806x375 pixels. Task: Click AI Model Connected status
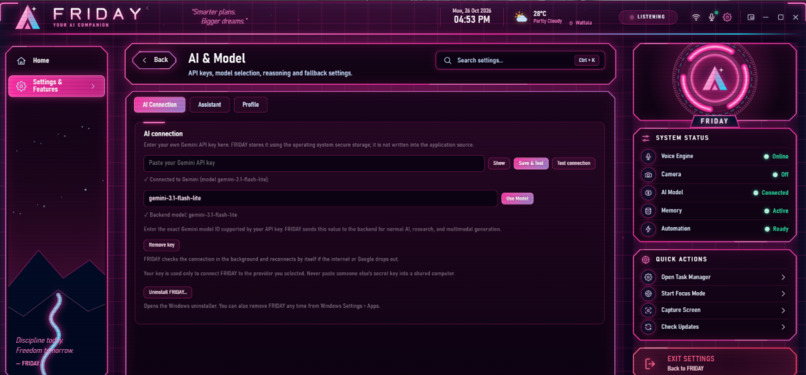click(x=771, y=193)
